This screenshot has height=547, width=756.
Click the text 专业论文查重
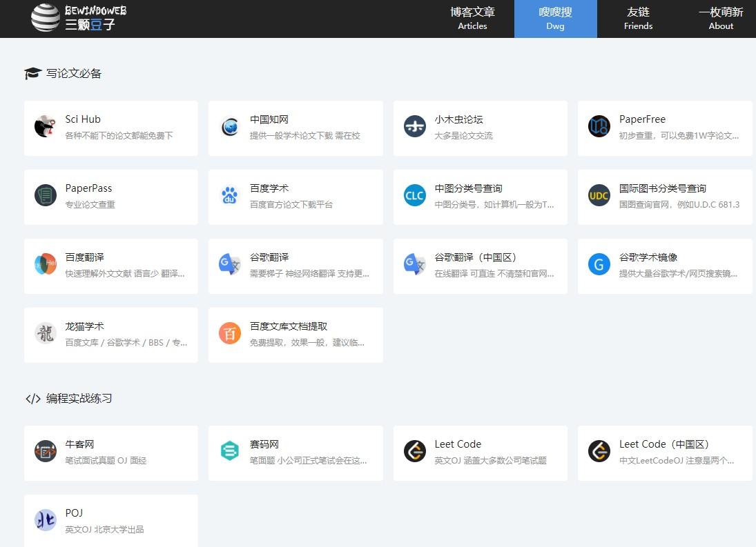(x=90, y=205)
